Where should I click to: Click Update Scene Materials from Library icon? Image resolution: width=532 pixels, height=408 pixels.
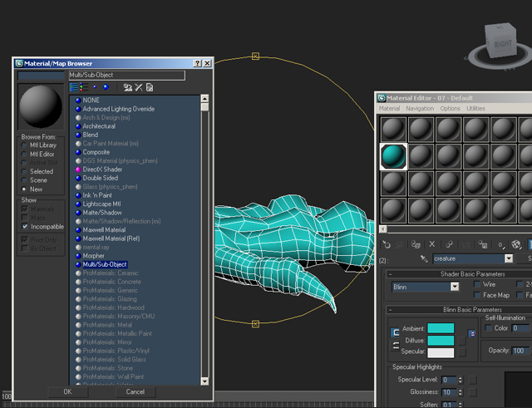pyautogui.click(x=127, y=87)
